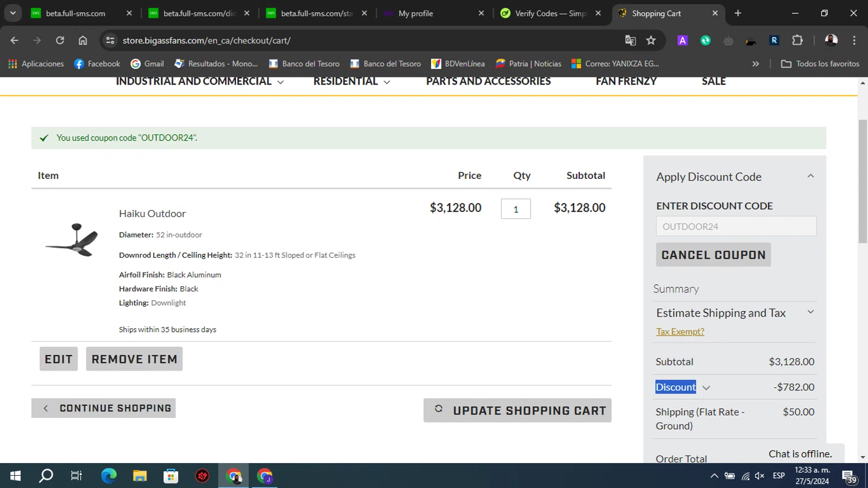Expand Estimate Shipping and Tax
This screenshot has height=488, width=868.
point(811,312)
